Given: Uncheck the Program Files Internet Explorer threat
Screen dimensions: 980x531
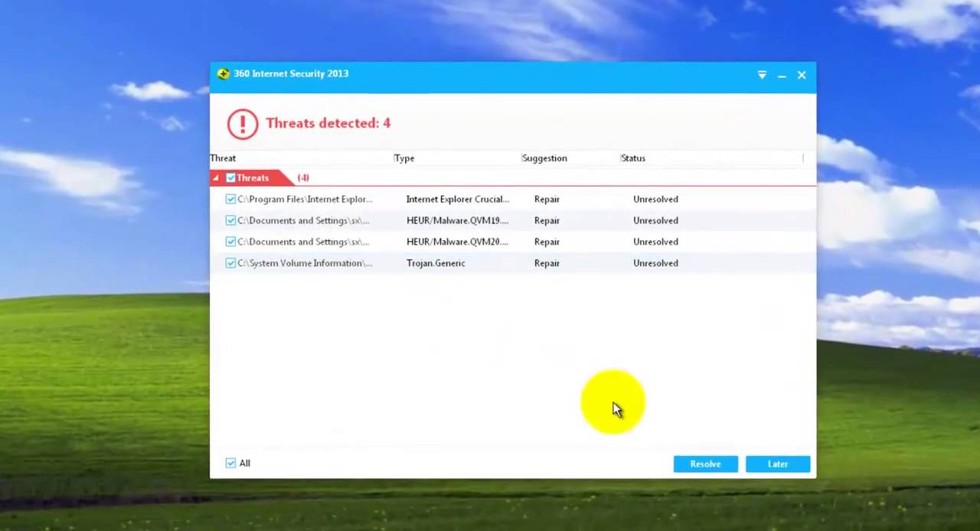Looking at the screenshot, I should [230, 199].
